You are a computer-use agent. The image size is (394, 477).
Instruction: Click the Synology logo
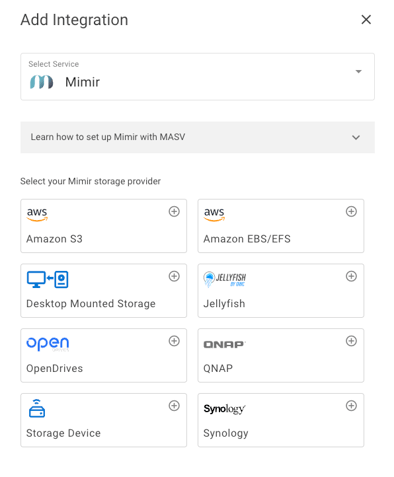coord(225,409)
